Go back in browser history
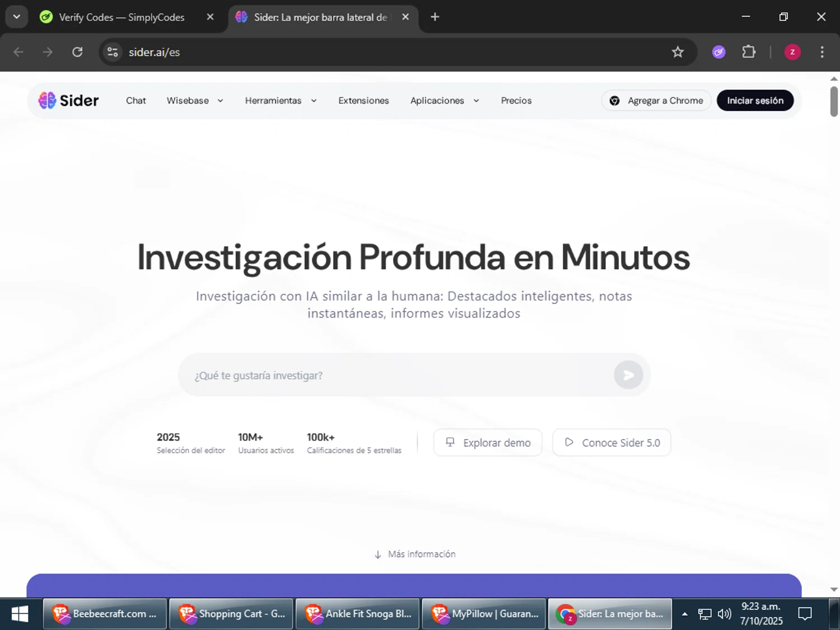The width and height of the screenshot is (840, 630). [x=18, y=52]
